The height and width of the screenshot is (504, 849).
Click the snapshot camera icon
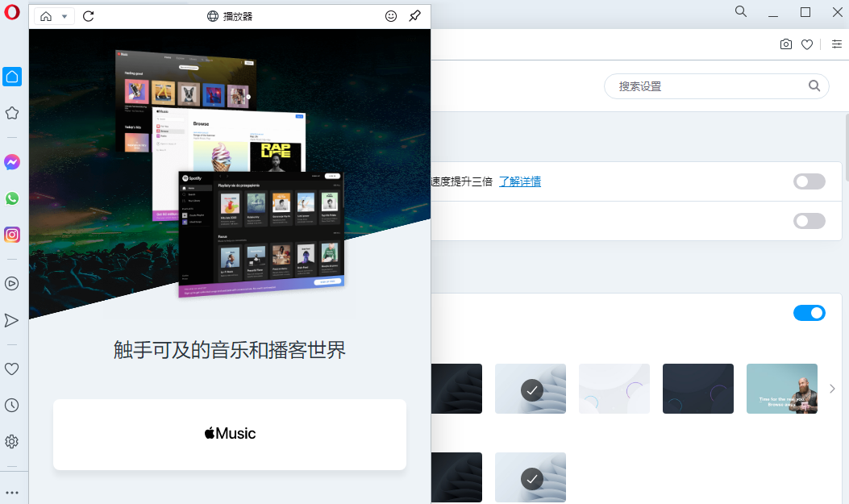pyautogui.click(x=786, y=44)
